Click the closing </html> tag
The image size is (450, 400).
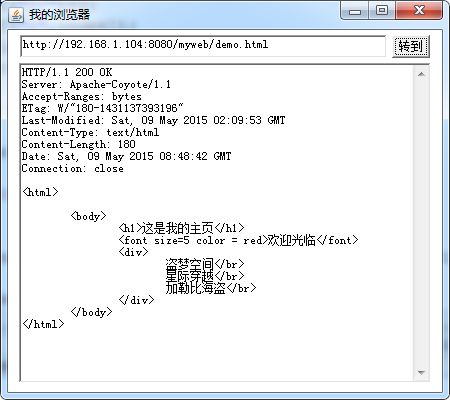[43, 324]
